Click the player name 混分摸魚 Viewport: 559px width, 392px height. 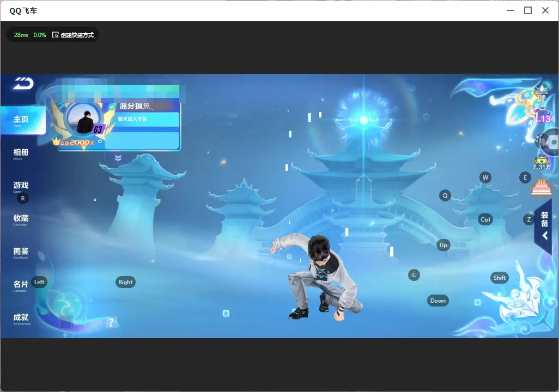[135, 106]
